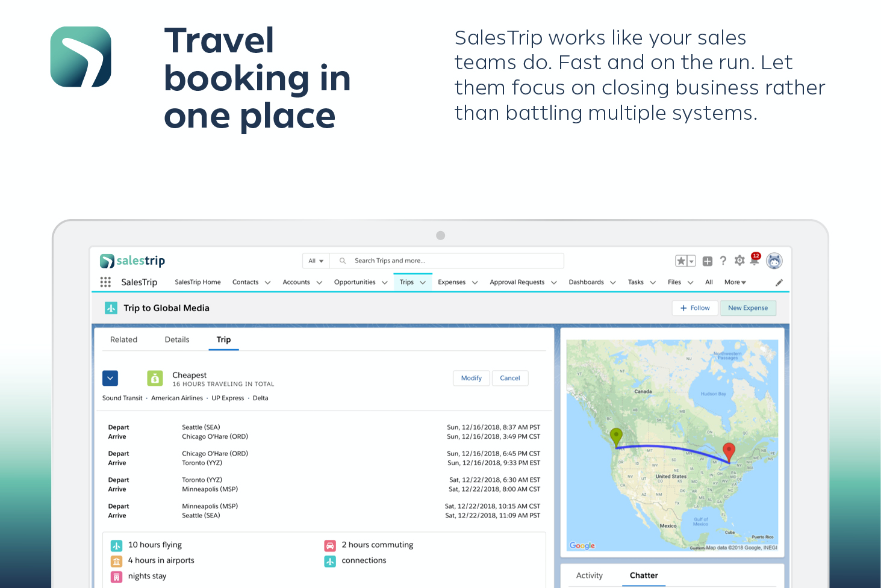The width and height of the screenshot is (881, 588).
Task: Click the hours in airports icon
Action: click(117, 562)
